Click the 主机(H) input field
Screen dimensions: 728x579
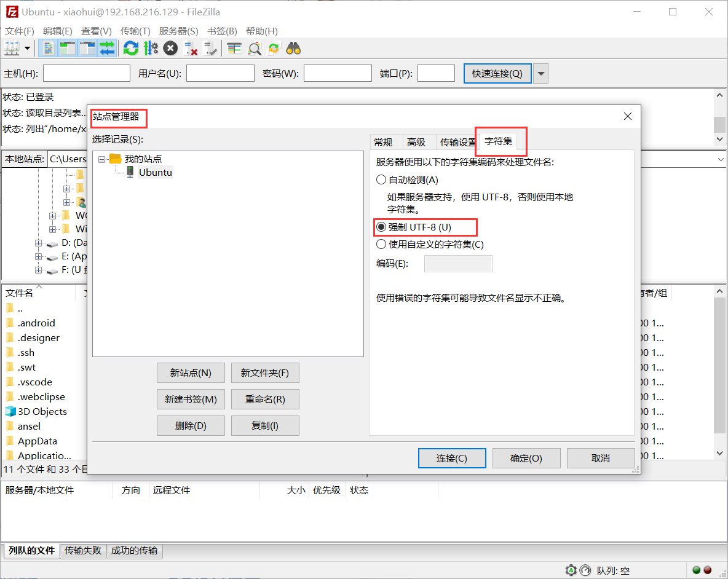(x=86, y=73)
